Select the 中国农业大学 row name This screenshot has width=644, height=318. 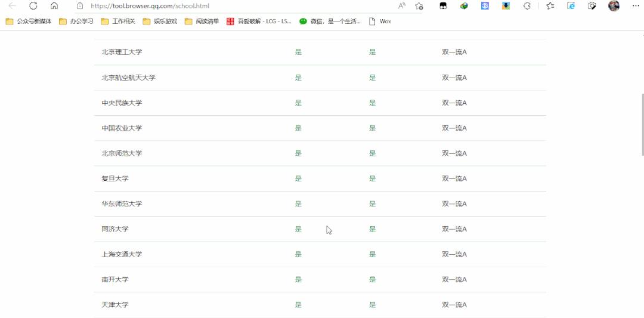[x=122, y=128]
